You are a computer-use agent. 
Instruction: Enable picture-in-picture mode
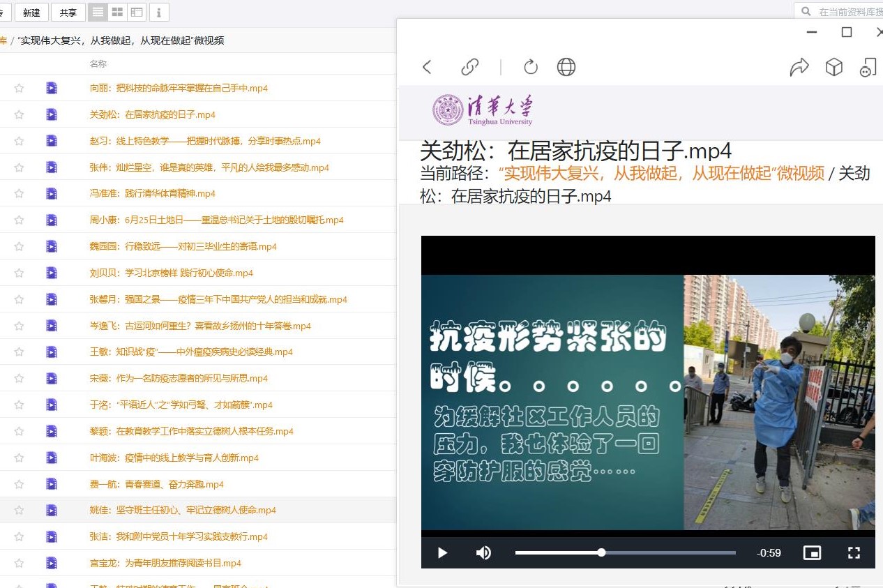coord(812,553)
